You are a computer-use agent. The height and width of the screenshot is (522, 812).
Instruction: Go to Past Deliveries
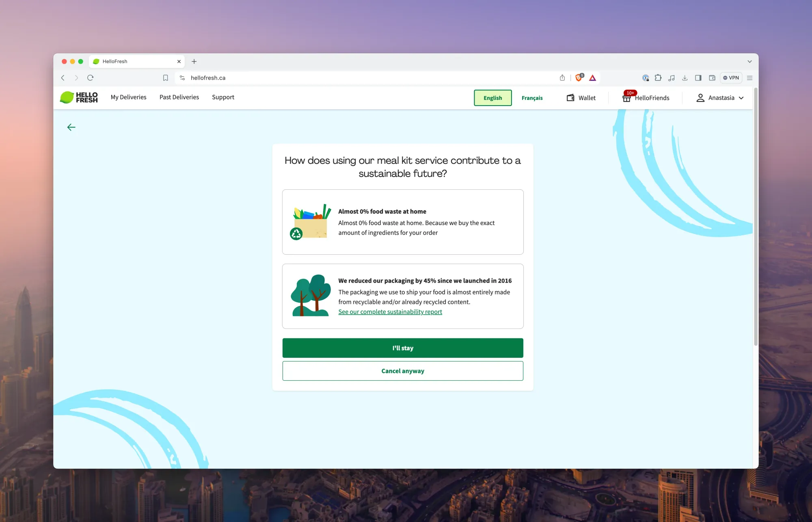[179, 97]
